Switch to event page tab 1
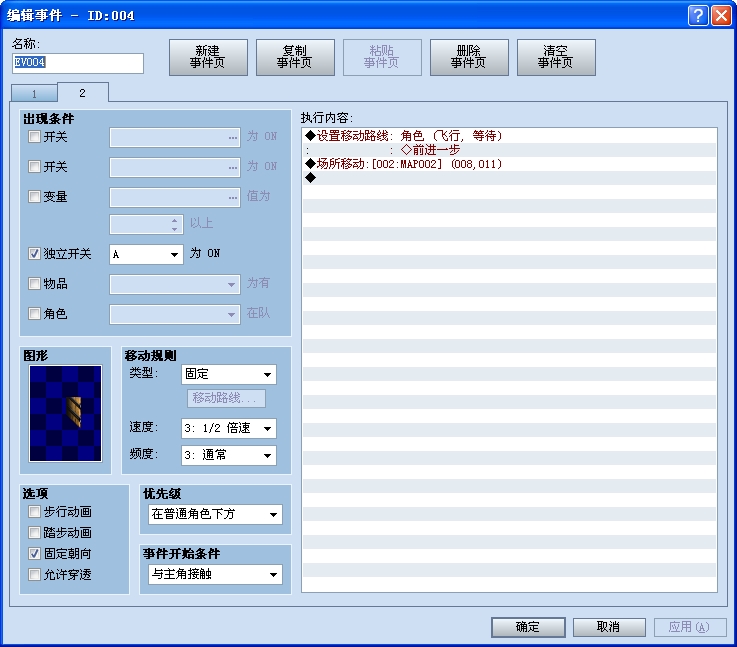This screenshot has height=647, width=737. click(x=34, y=93)
